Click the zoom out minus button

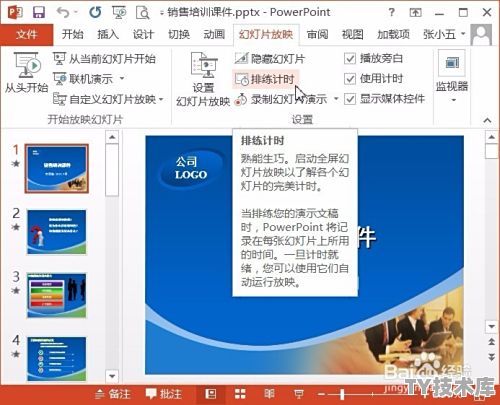click(321, 395)
